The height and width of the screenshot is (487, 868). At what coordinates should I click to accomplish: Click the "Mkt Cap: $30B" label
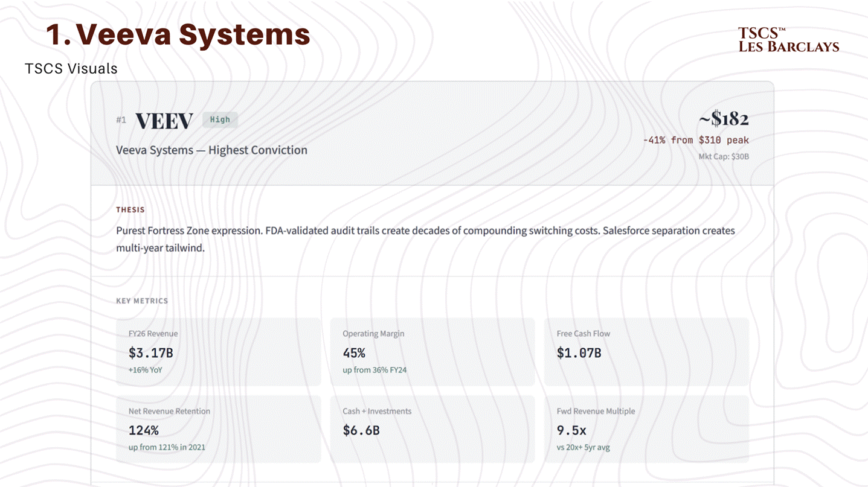(724, 157)
